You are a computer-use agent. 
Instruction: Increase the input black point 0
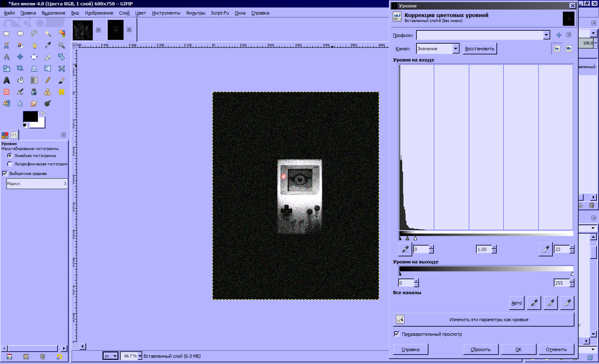(431, 248)
